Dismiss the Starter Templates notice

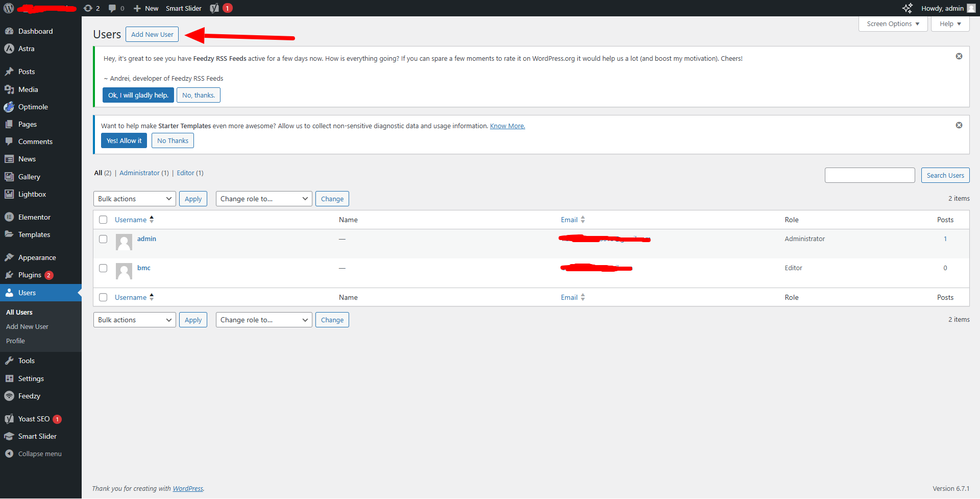(959, 125)
